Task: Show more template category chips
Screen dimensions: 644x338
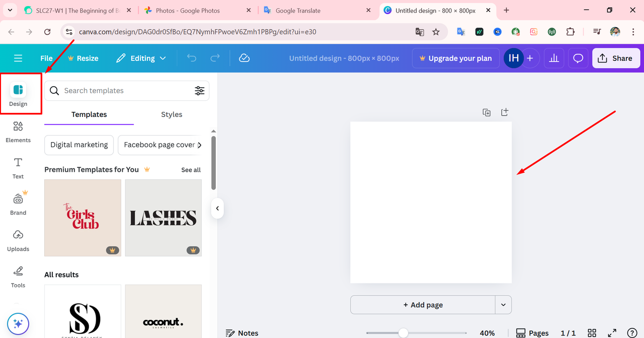Action: [199, 145]
